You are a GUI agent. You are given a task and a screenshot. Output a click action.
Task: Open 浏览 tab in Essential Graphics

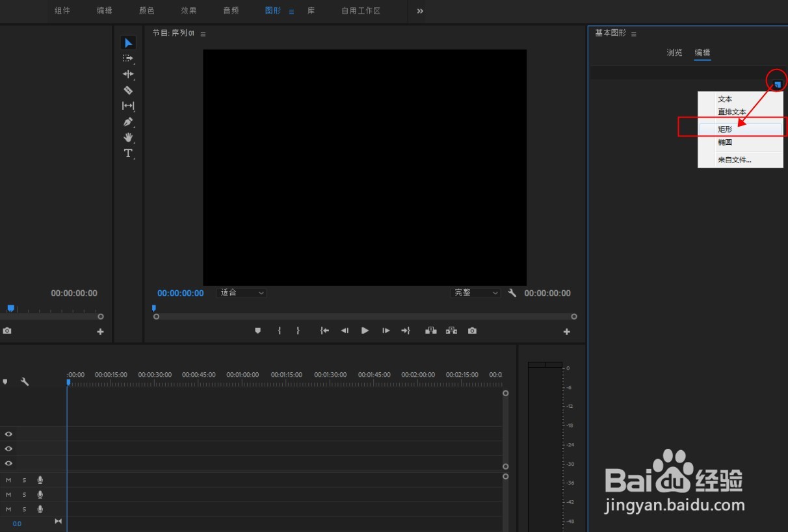pos(674,53)
